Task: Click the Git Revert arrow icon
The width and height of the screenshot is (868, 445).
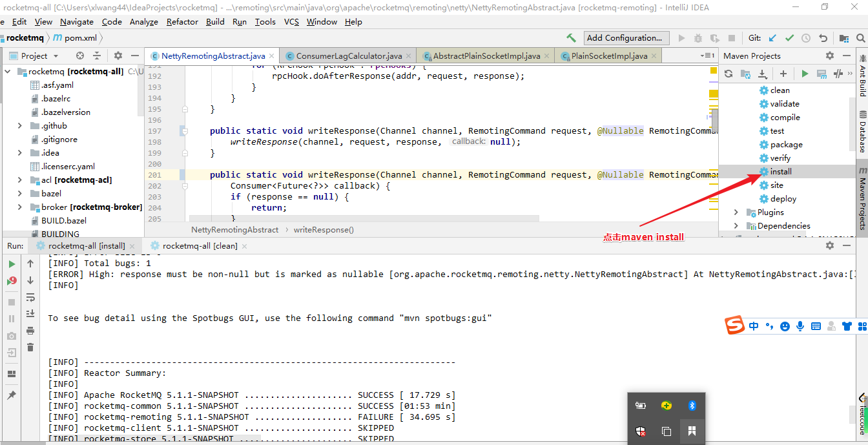Action: [823, 38]
